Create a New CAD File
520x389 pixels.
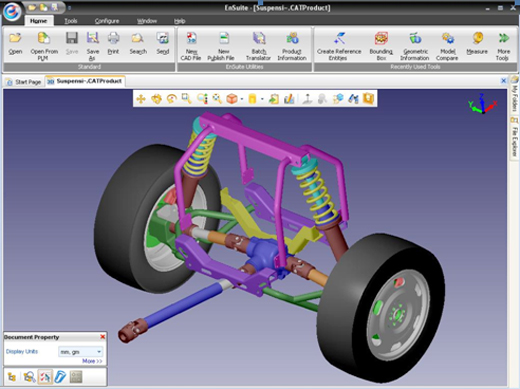coord(191,38)
